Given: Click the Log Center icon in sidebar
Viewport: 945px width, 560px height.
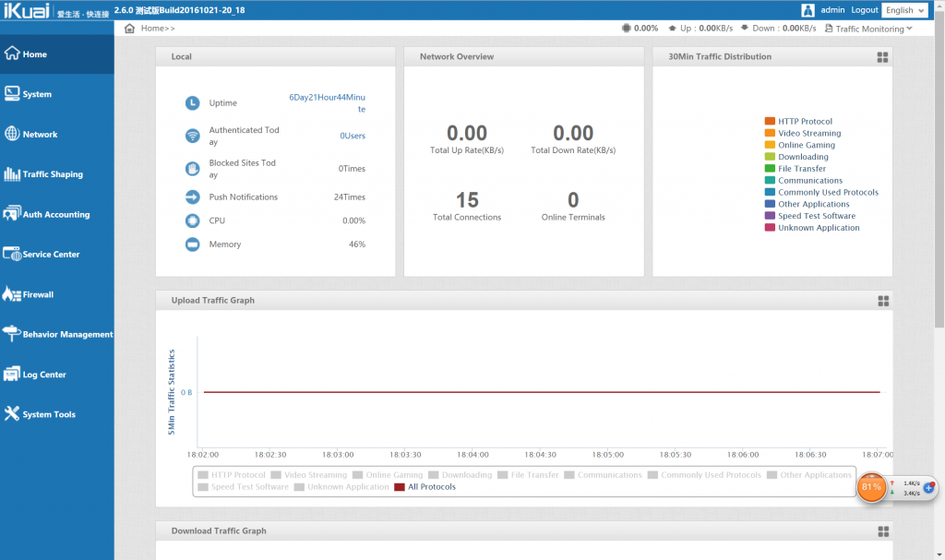Looking at the screenshot, I should 12,374.
